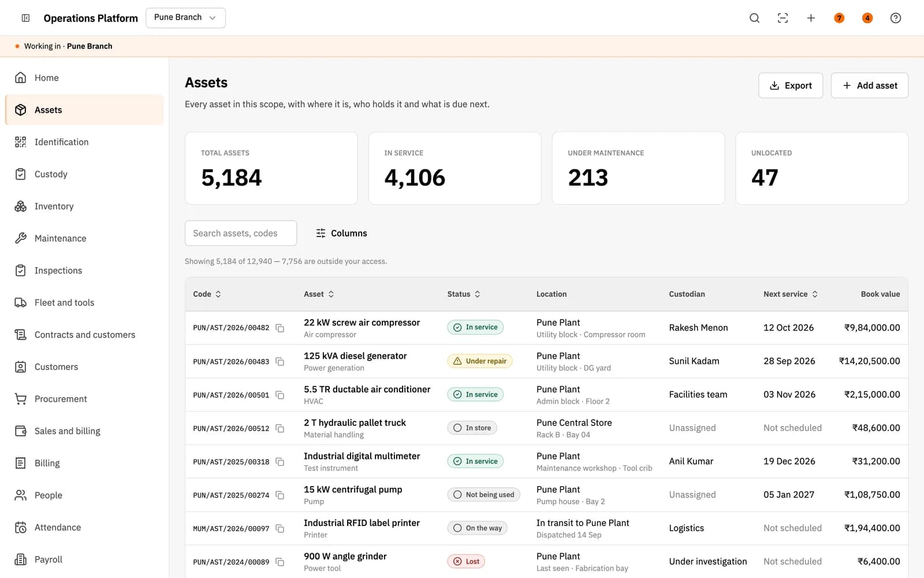Copy code PUN/AST/2026/00512
The height and width of the screenshot is (578, 924).
pos(280,428)
